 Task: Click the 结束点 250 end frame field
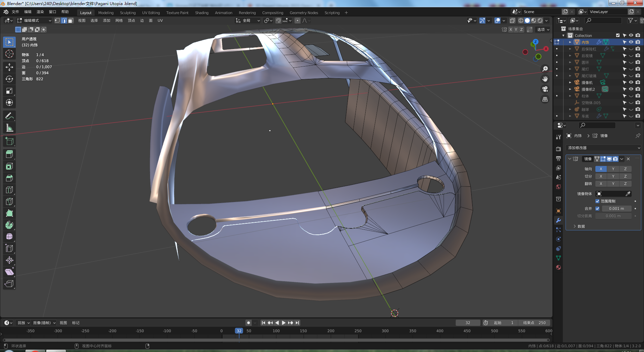tap(535, 323)
